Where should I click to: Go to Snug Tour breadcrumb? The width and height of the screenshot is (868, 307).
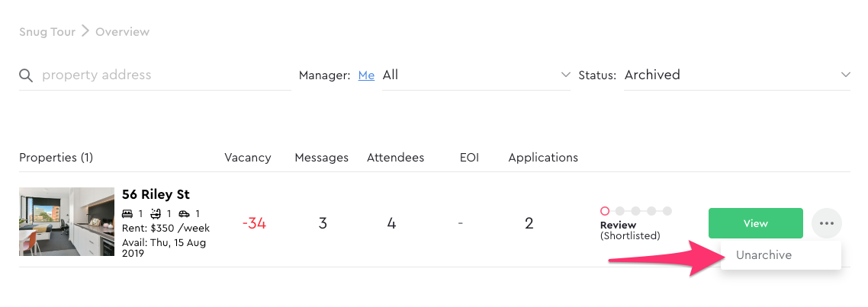click(x=47, y=31)
